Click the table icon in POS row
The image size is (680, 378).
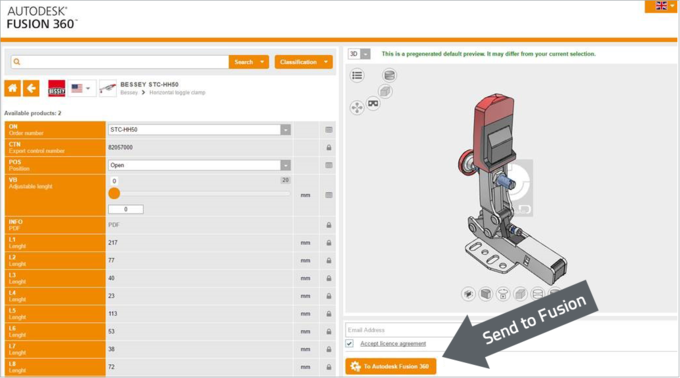[x=329, y=165]
